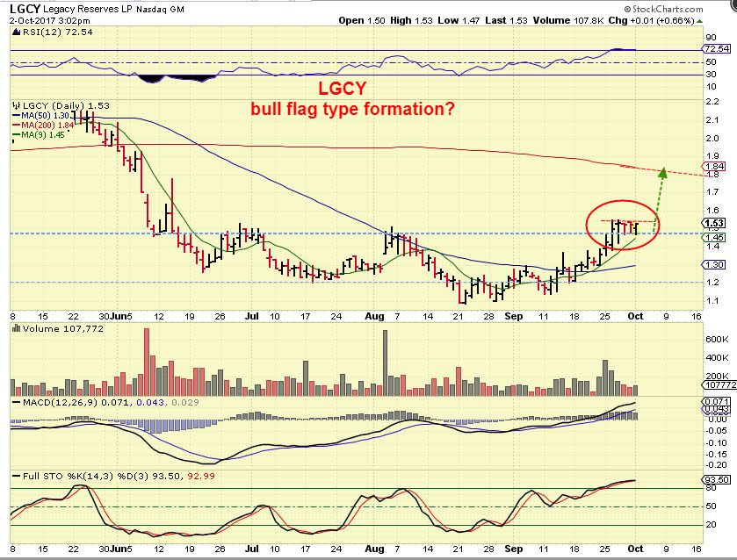This screenshot has width=737, height=560.
Task: Click the Full STO line legend marker
Action: [x=17, y=477]
